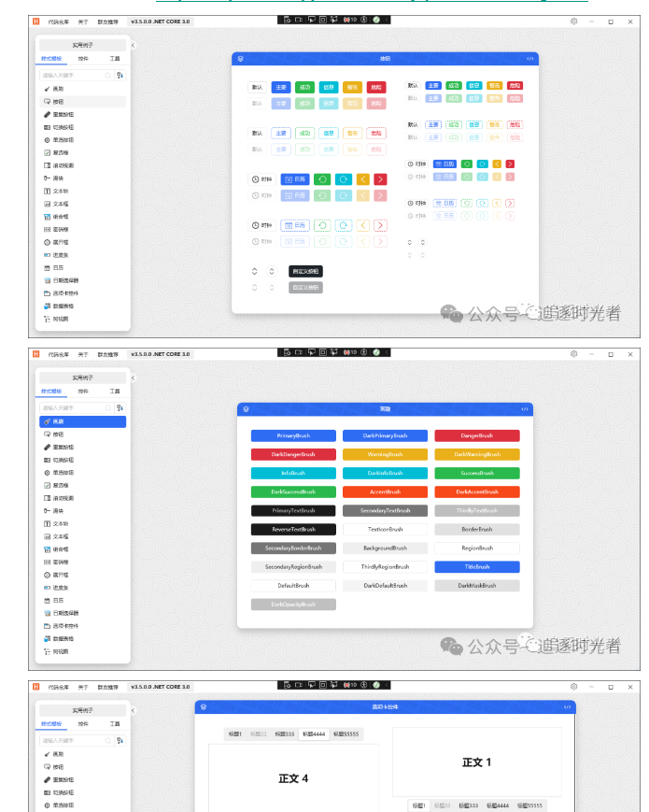Click sort icon beside search in top window
The image size is (649, 812).
(120, 75)
